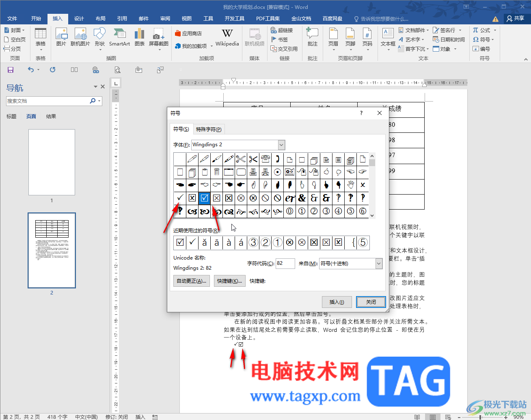Switch to the Design (设计) ribbon tab
531x420 pixels.
[x=79, y=18]
